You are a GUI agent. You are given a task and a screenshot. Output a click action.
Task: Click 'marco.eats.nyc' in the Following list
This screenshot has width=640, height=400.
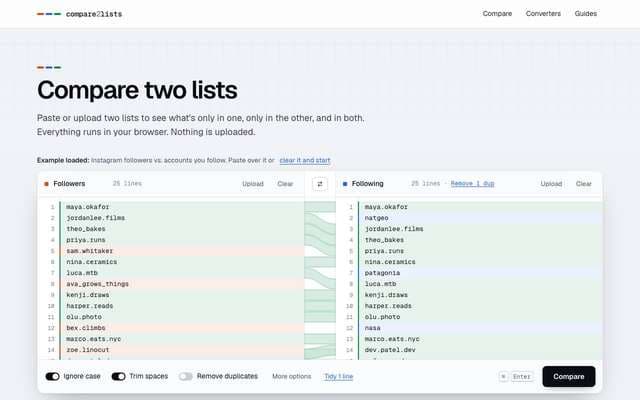(392, 339)
